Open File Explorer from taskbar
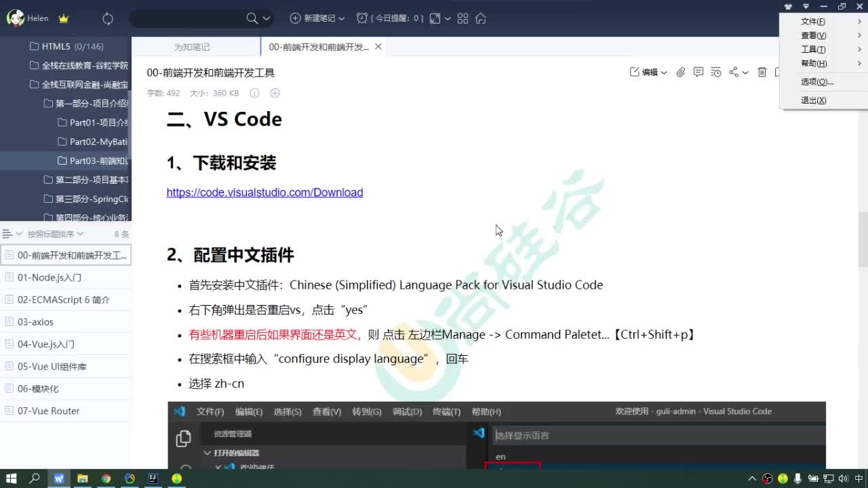Image resolution: width=868 pixels, height=488 pixels. pos(83,479)
